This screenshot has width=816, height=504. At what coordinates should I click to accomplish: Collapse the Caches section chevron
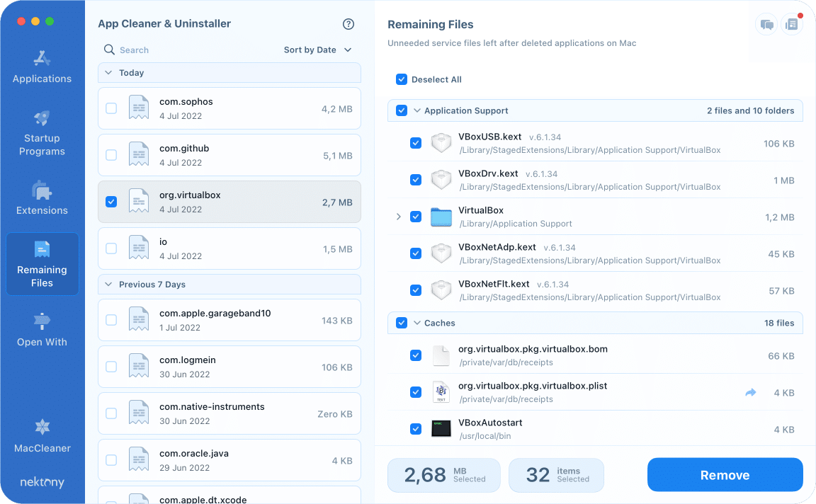416,323
